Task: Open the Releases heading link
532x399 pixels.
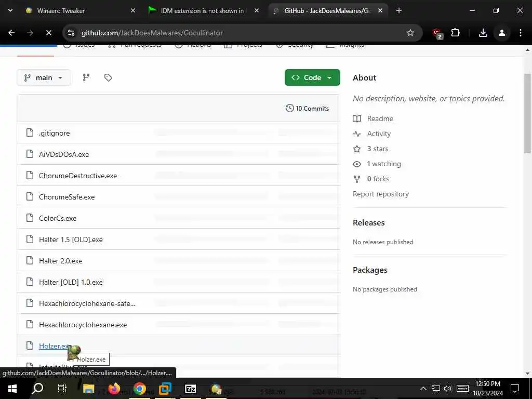Action: (369, 222)
